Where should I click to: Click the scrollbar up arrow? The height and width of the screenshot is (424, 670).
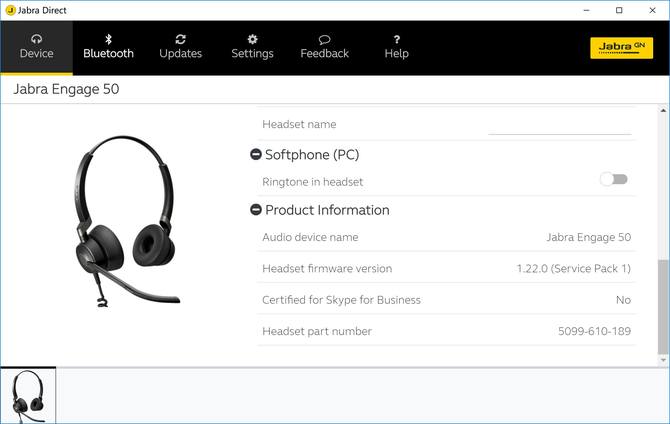(x=663, y=110)
